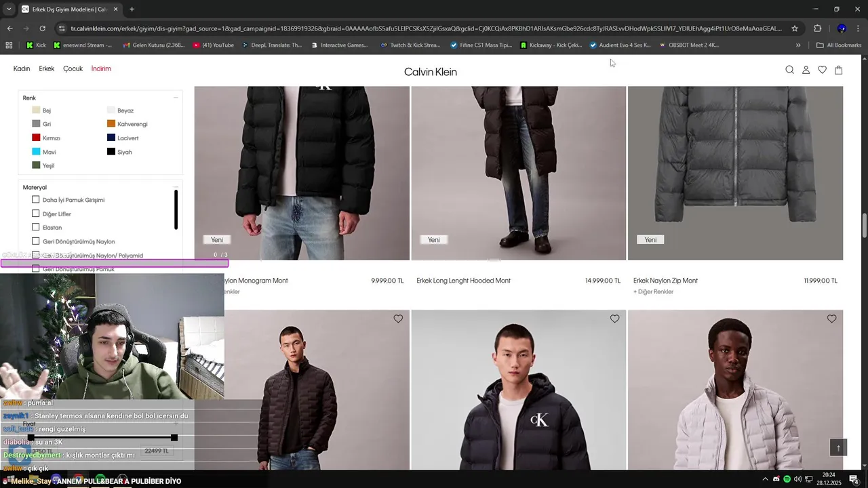
Task: Click the Calvin Klein logo
Action: point(431,72)
